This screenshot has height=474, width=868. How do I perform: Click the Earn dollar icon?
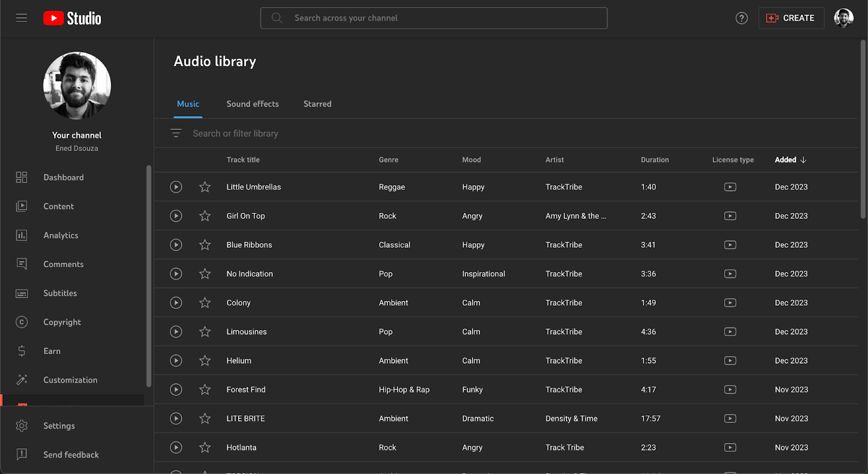coord(22,351)
